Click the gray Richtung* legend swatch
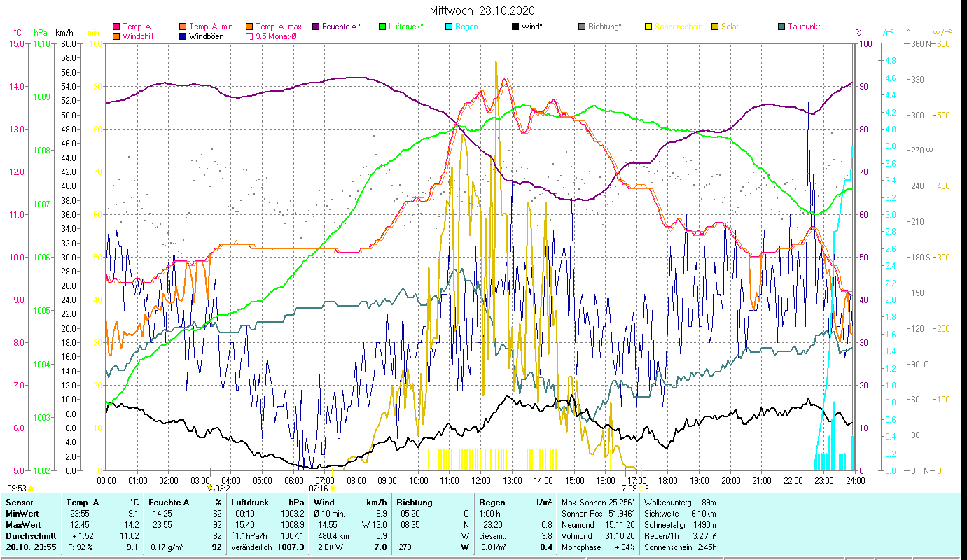The height and width of the screenshot is (560, 967). coord(582,27)
